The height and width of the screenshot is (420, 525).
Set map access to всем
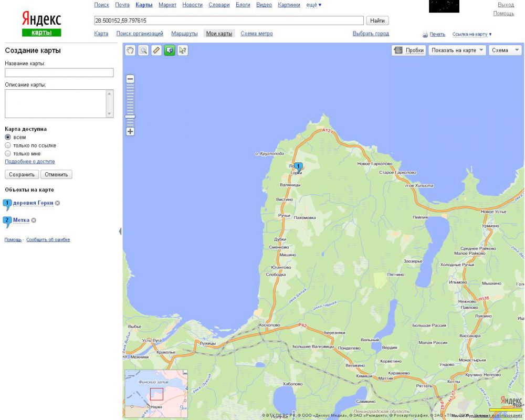click(8, 138)
